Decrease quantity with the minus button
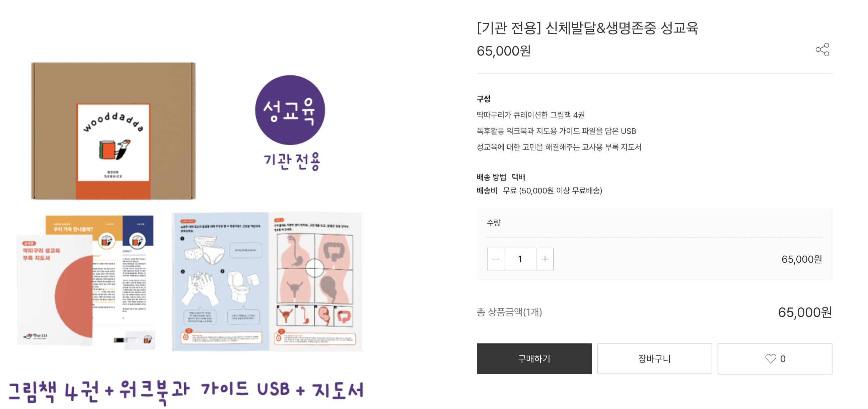 tap(495, 259)
